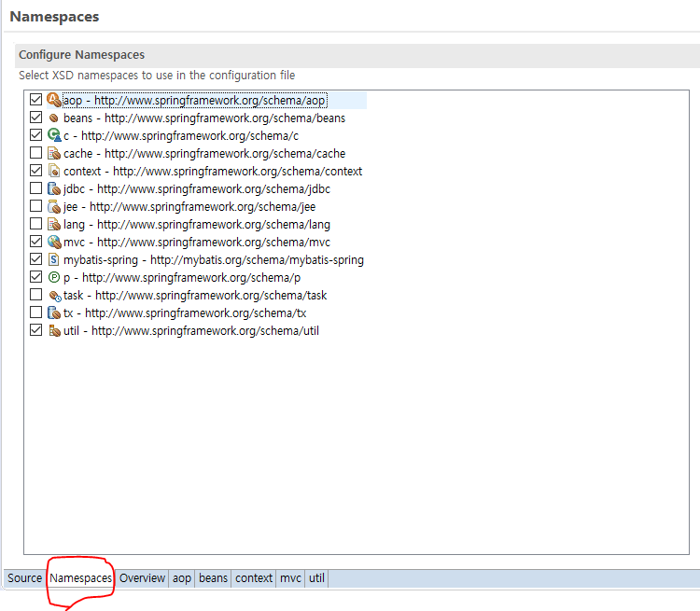Screen dimensions: 700x611
Task: Click the lang namespace icon
Action: (54, 224)
